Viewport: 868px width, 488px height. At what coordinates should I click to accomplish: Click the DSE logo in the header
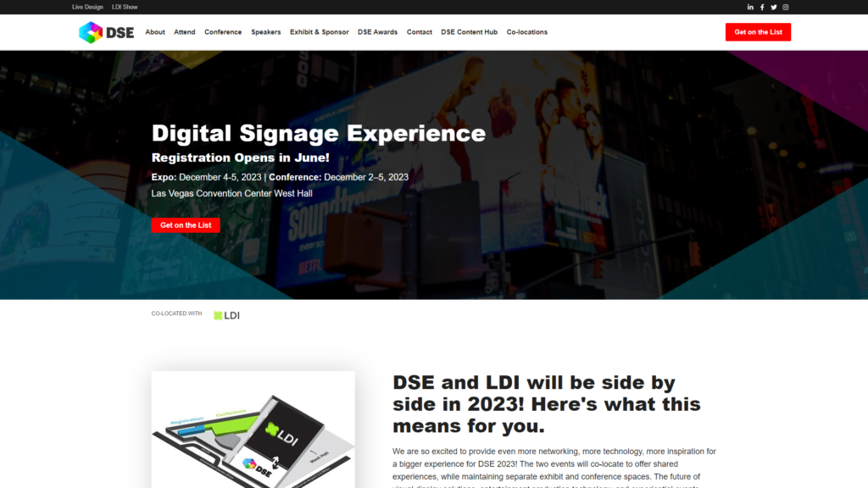click(106, 33)
